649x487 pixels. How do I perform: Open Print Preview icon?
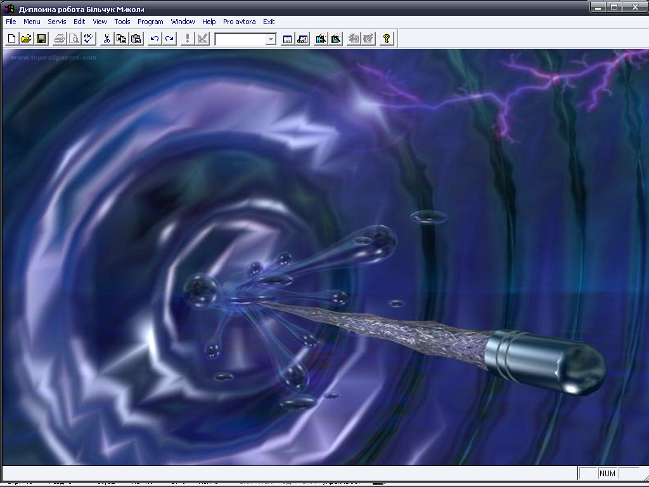tap(74, 39)
